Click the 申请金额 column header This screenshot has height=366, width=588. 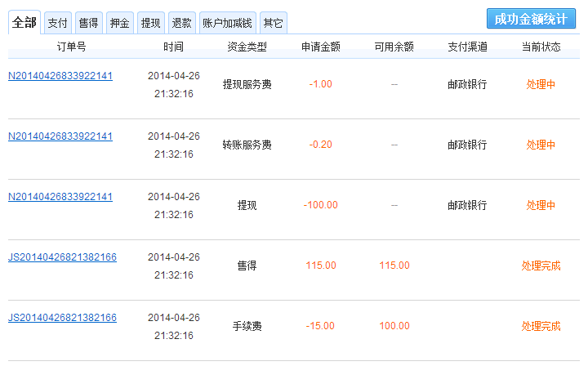click(x=321, y=47)
